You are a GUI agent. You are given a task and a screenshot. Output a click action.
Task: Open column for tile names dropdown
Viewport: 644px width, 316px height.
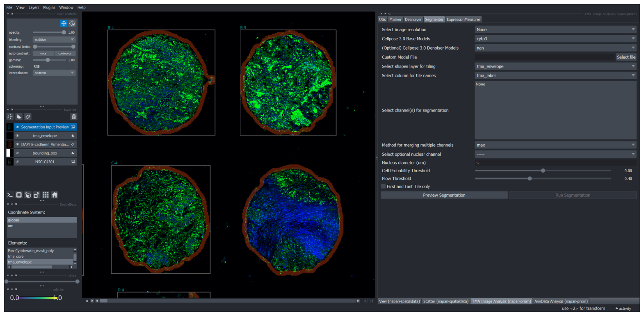pos(555,75)
